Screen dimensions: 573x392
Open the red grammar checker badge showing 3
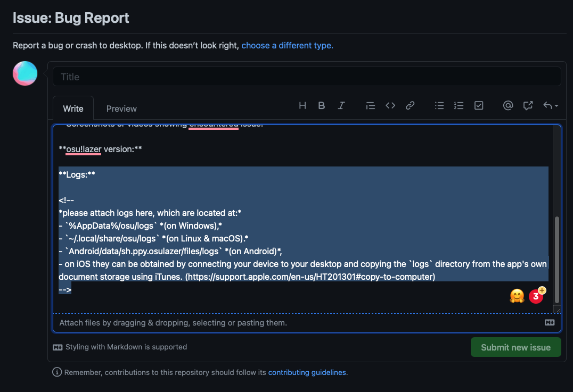coord(536,296)
